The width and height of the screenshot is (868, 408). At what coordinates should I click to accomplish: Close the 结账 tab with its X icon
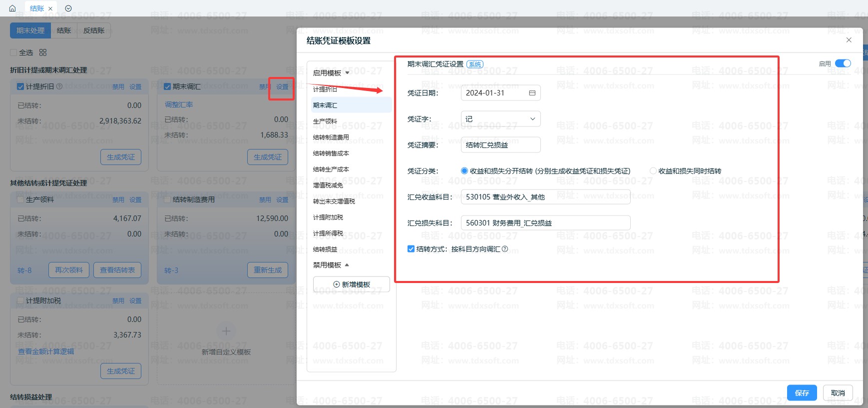(x=50, y=8)
